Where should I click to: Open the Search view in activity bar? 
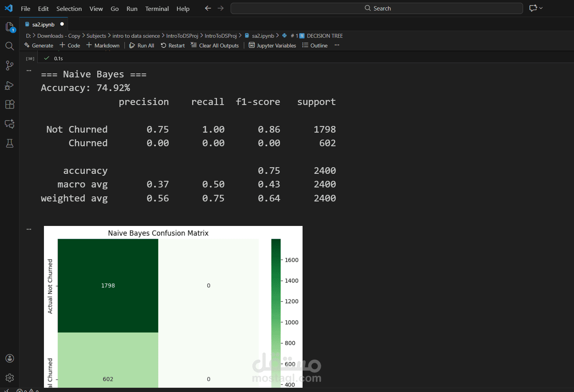(10, 46)
